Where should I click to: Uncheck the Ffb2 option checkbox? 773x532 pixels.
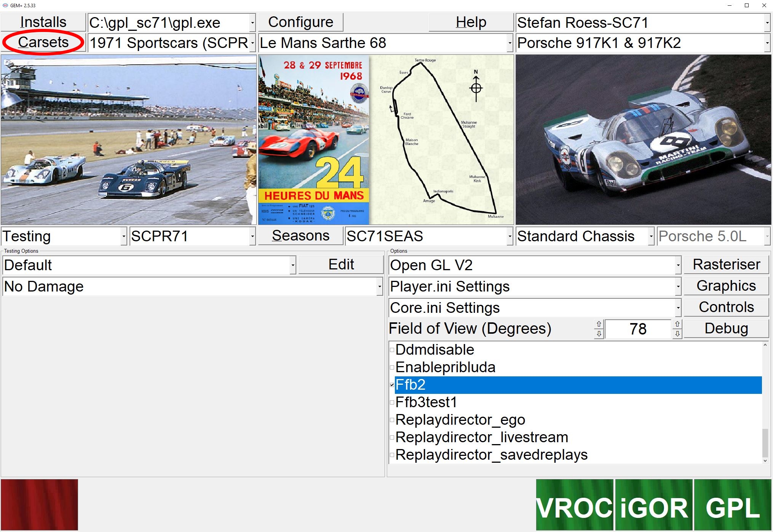click(392, 385)
